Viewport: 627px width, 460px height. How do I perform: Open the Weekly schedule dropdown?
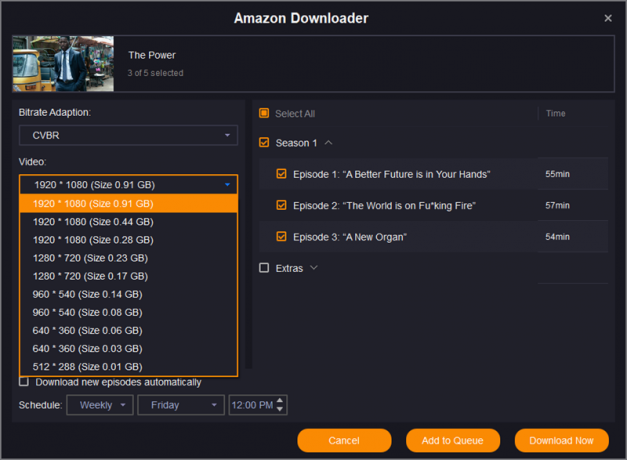(x=100, y=405)
